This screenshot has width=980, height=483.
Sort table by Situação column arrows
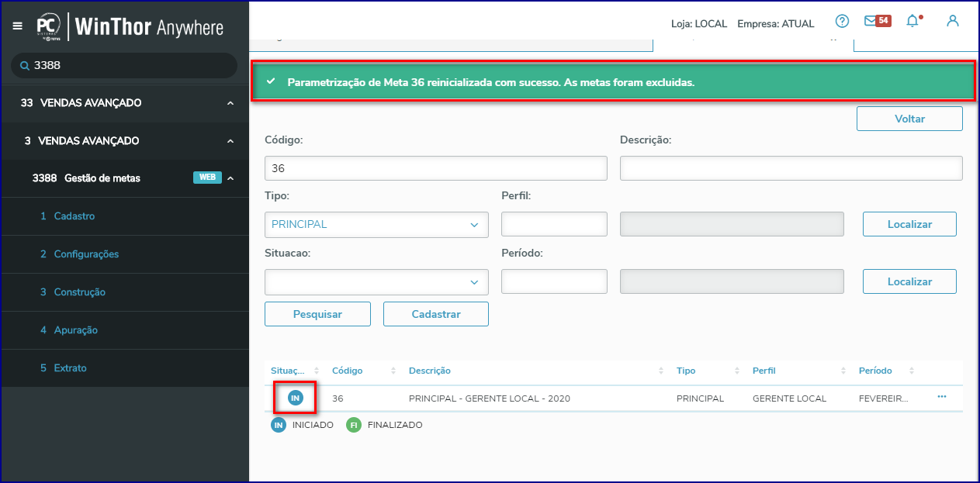click(317, 371)
